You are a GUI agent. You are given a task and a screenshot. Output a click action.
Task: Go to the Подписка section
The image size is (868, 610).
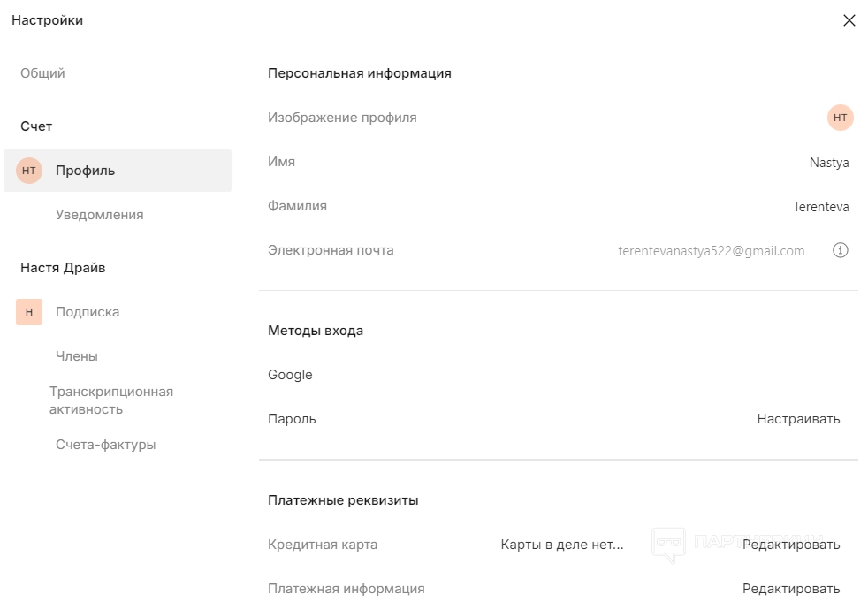[88, 312]
